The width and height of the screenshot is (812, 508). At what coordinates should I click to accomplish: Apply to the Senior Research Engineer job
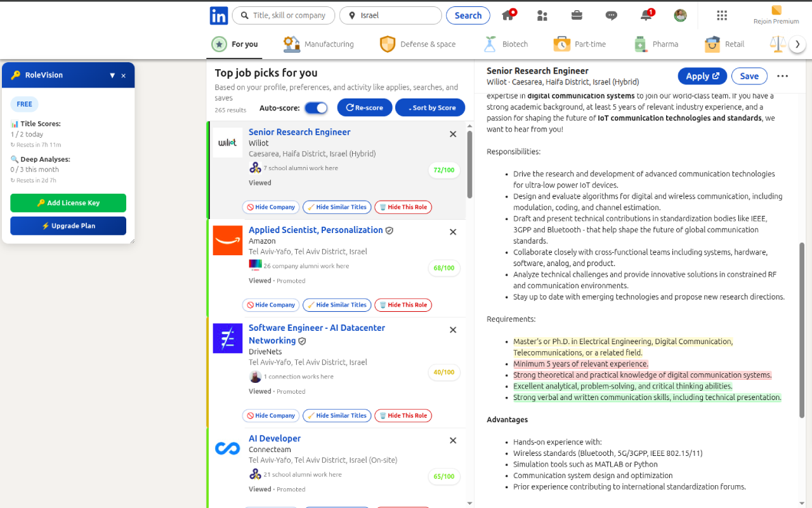tap(702, 76)
